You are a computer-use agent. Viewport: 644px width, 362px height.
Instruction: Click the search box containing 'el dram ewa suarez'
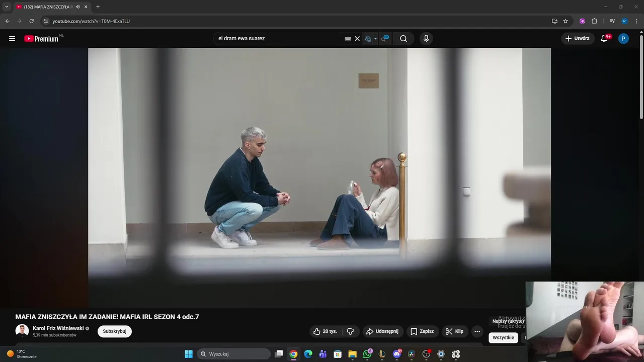[x=279, y=39]
